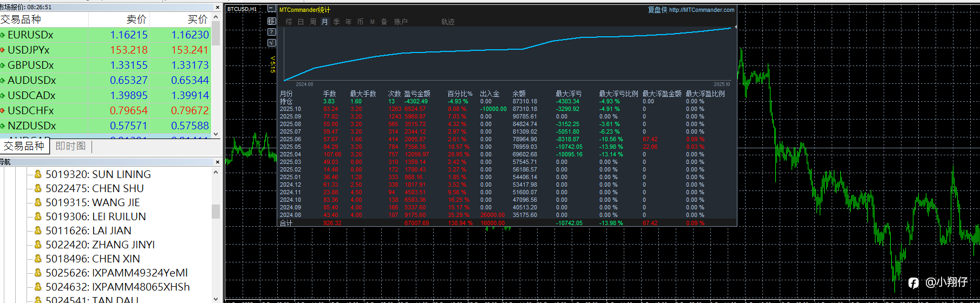The image size is (980, 303).
Task: Click the 移 move icon beside the stats panel
Action: [x=272, y=21]
